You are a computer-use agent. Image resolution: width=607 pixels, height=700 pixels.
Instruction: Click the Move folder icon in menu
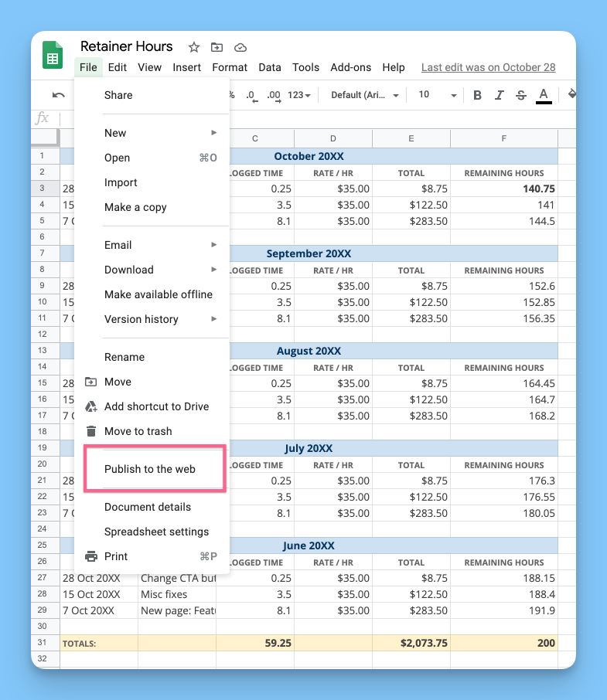tap(90, 382)
